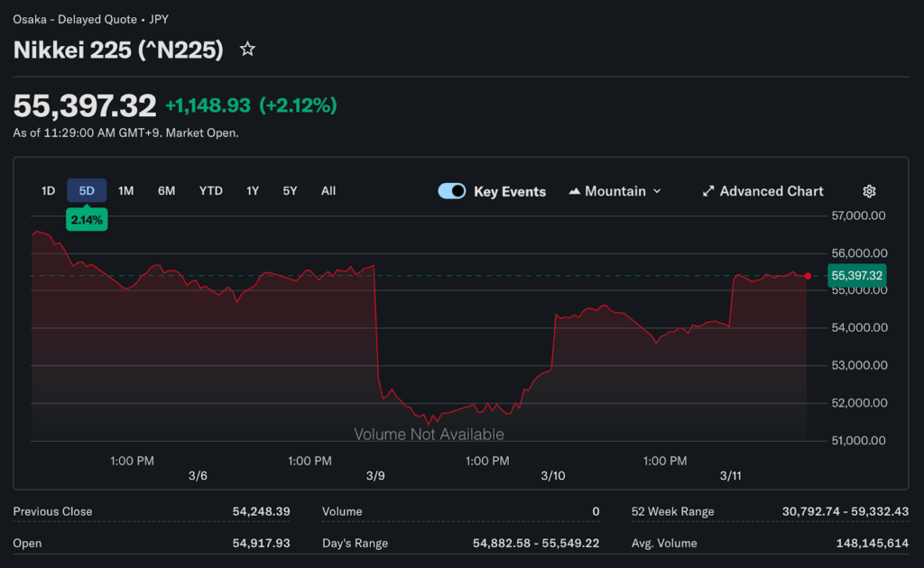Choose the 5Y time range
This screenshot has height=568, width=924.
[290, 190]
